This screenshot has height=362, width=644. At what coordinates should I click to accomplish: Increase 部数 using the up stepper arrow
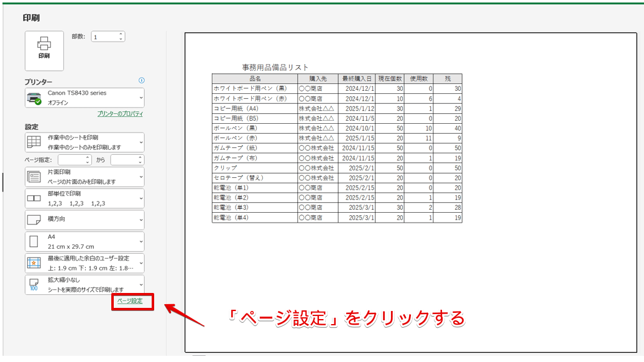119,34
